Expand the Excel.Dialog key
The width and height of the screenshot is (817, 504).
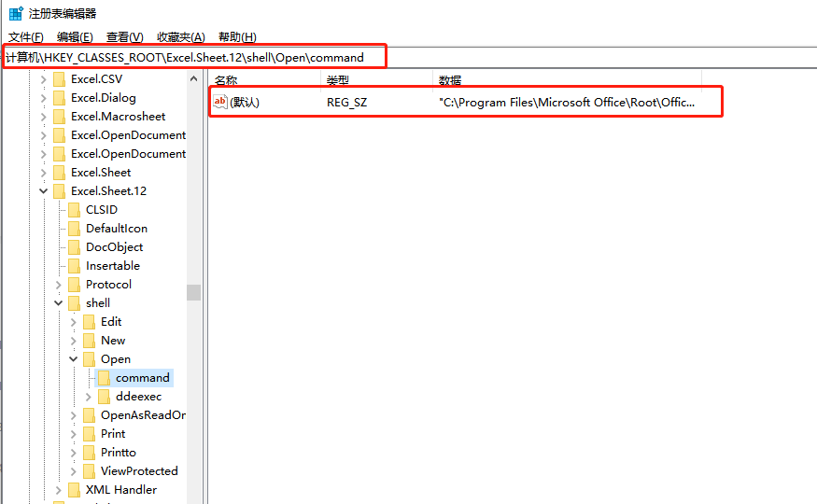tap(44, 98)
